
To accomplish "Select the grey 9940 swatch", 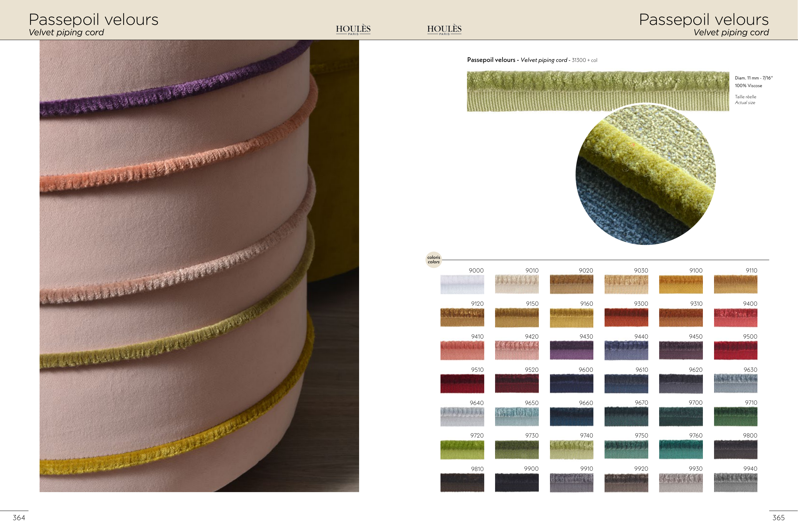I will 735,483.
